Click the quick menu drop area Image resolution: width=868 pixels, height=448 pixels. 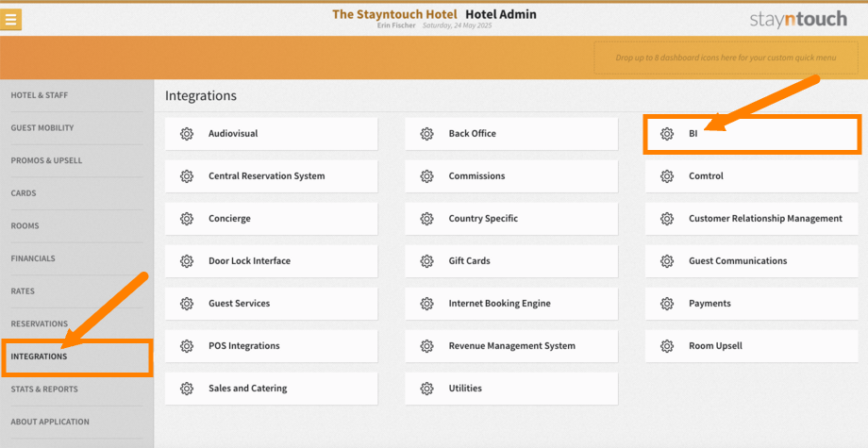click(x=726, y=58)
